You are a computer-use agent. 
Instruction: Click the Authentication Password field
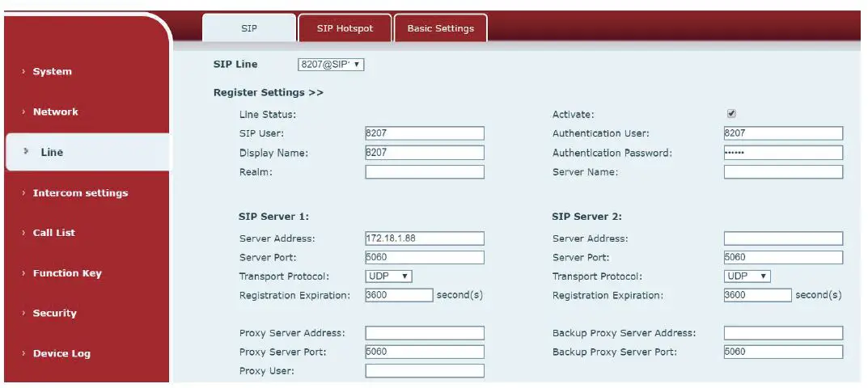pyautogui.click(x=783, y=153)
